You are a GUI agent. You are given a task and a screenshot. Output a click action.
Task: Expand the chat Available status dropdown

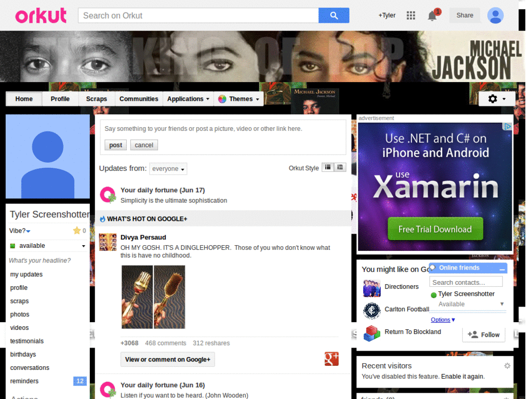[x=502, y=304]
